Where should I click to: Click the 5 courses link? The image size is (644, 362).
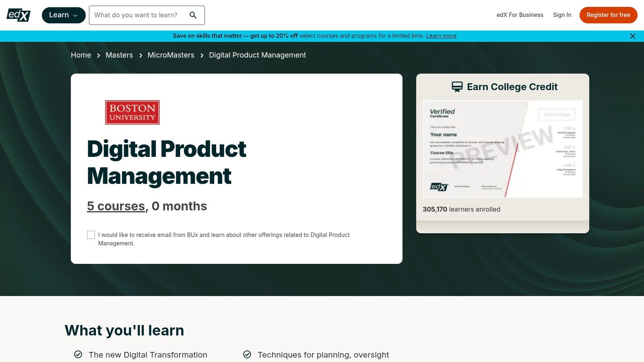116,206
